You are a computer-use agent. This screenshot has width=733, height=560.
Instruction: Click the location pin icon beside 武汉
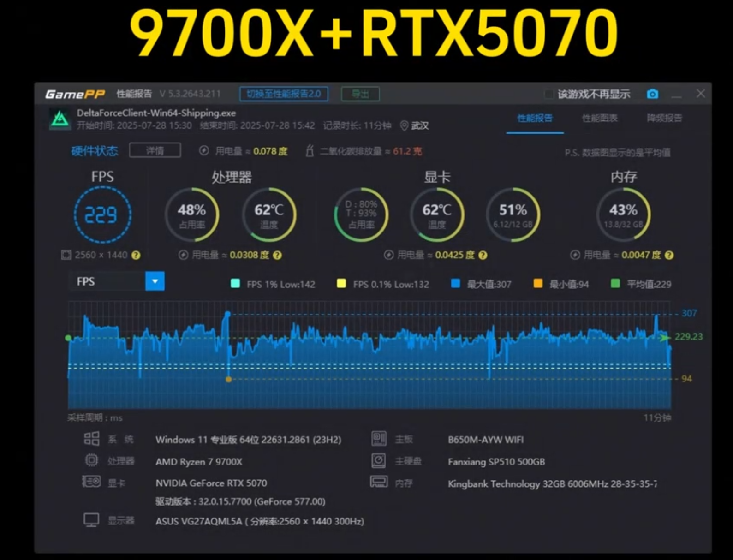[404, 125]
